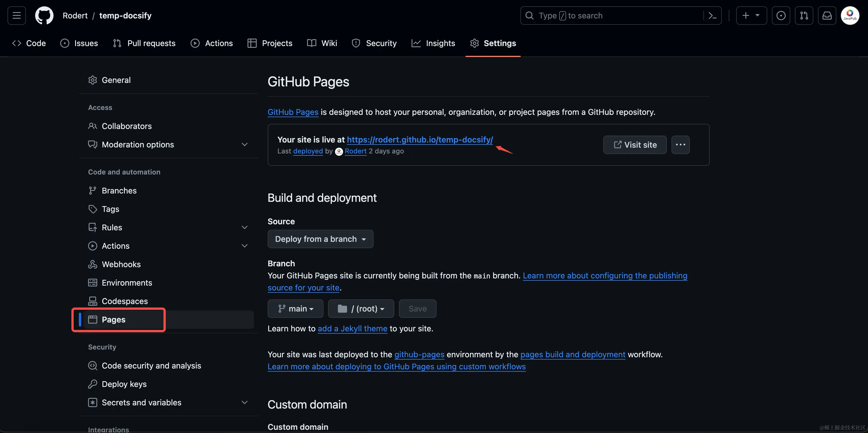This screenshot has width=868, height=433.
Task: Open the notifications inbox icon
Action: [x=827, y=16]
